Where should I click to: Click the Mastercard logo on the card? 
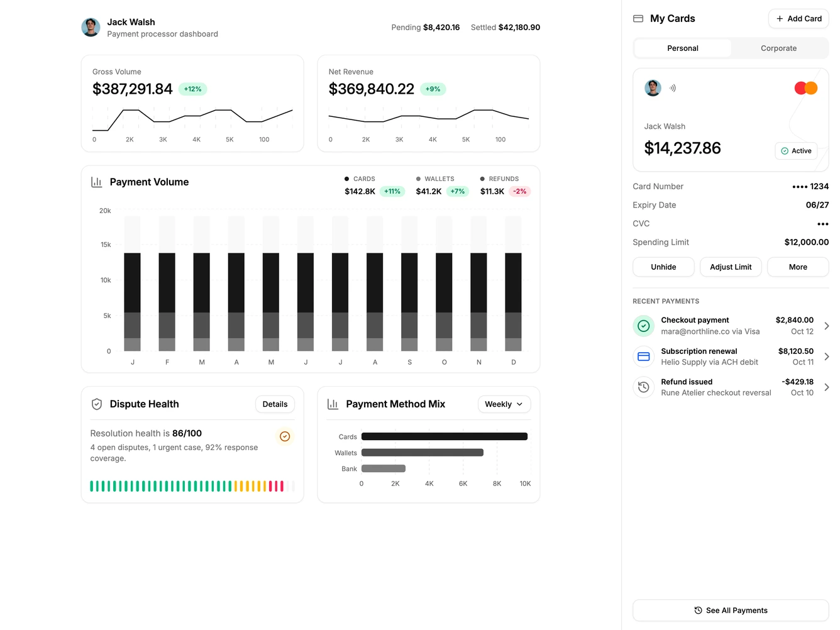pyautogui.click(x=806, y=88)
